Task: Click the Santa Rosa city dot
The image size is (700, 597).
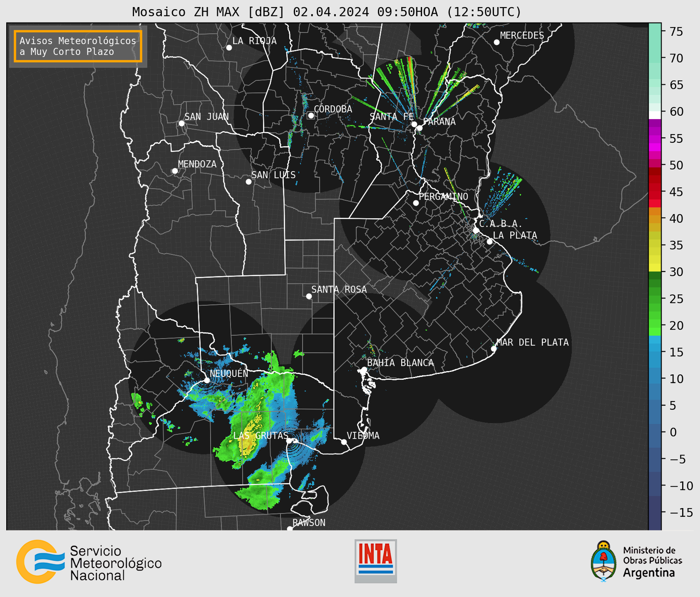Action: [x=309, y=296]
